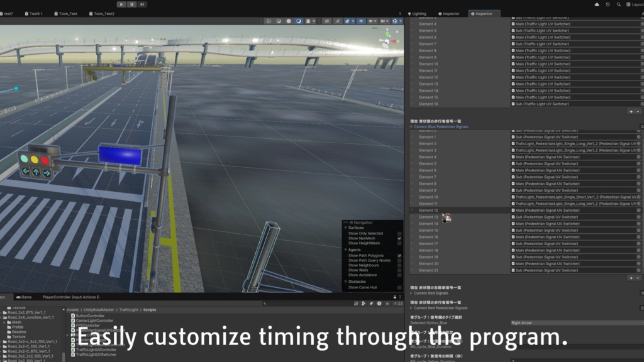Select the Play button to enter Play mode
The height and width of the screenshot is (362, 644).
coord(121,4)
